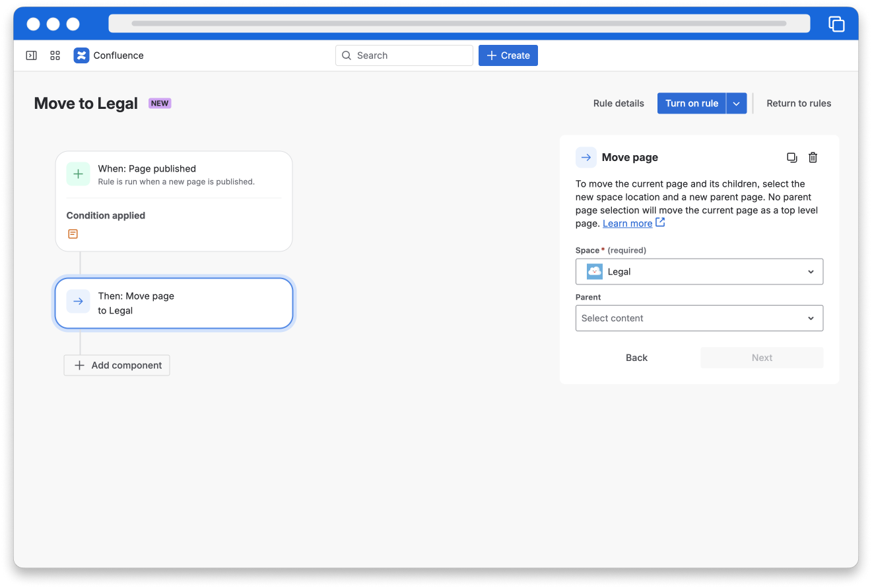Image resolution: width=872 pixels, height=588 pixels.
Task: Click the Confluence logo
Action: click(x=81, y=55)
